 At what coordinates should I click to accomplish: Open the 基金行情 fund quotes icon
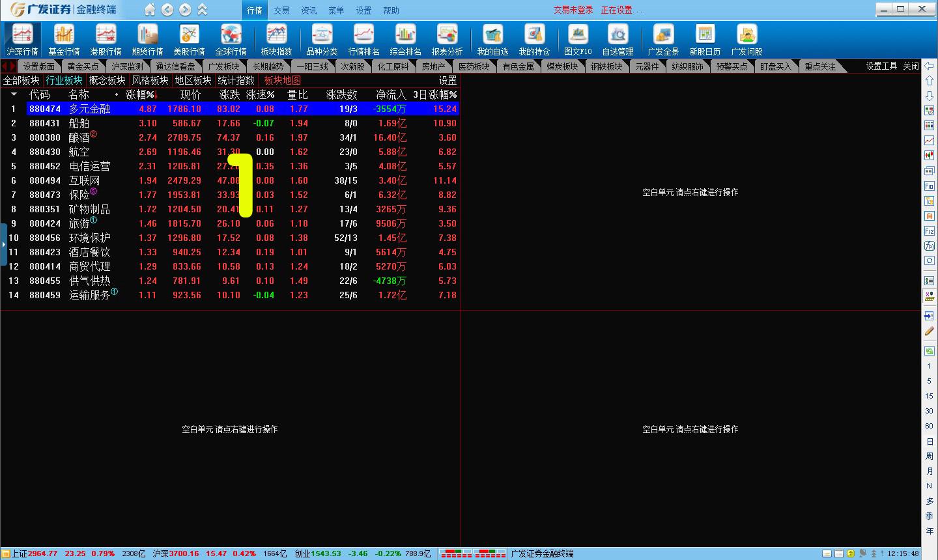point(64,40)
